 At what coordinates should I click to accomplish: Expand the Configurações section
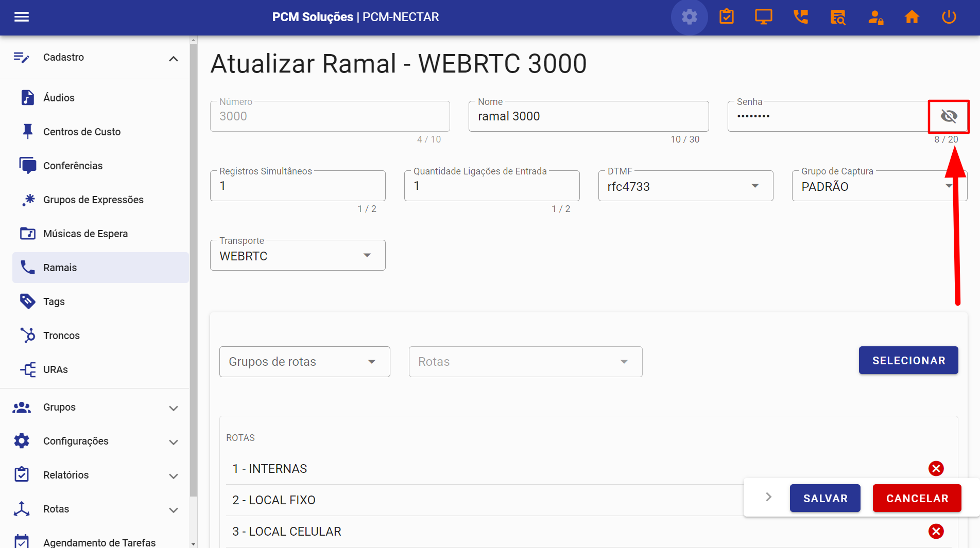[x=174, y=442]
